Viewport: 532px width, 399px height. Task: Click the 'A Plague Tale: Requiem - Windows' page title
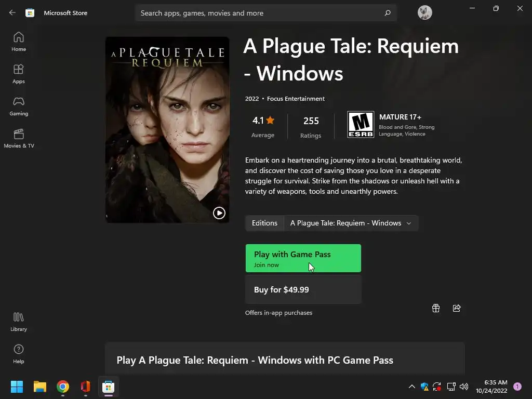coord(351,60)
